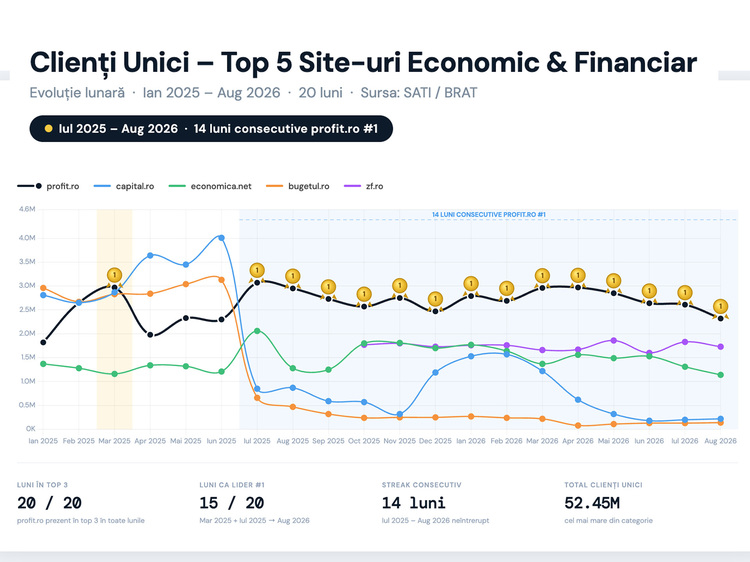The width and height of the screenshot is (750, 562).
Task: Select the 'Feb 2026' x-axis label
Action: tap(507, 441)
